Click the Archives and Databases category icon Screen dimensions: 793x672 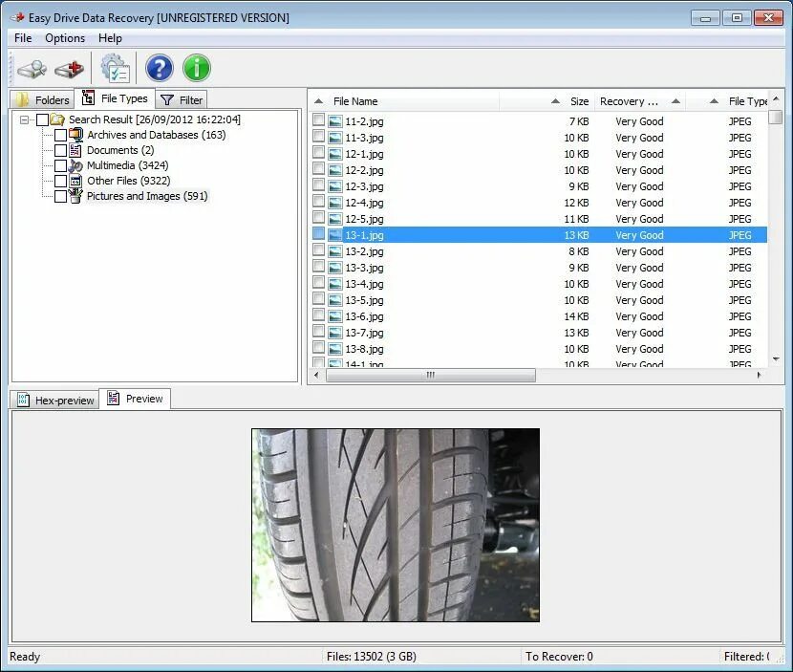75,135
